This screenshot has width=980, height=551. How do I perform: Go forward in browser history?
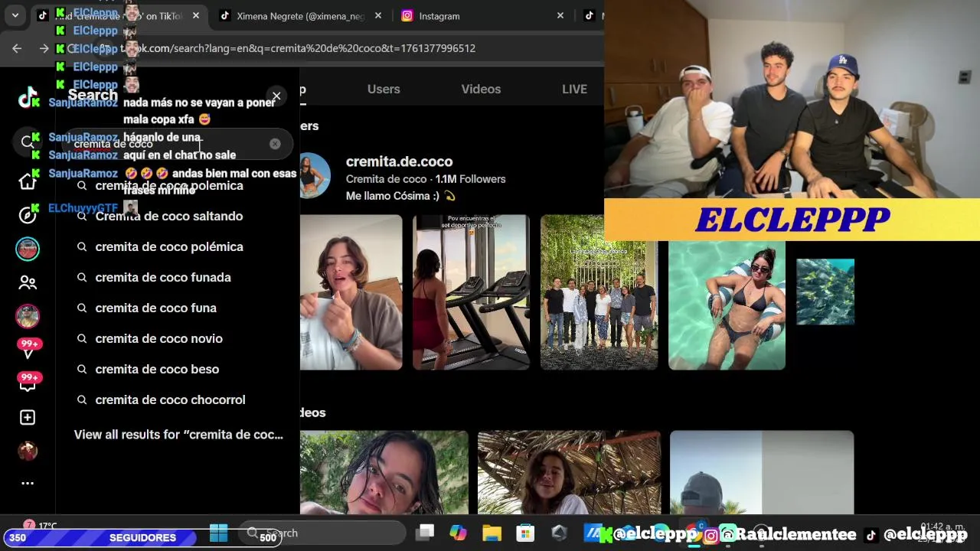44,48
